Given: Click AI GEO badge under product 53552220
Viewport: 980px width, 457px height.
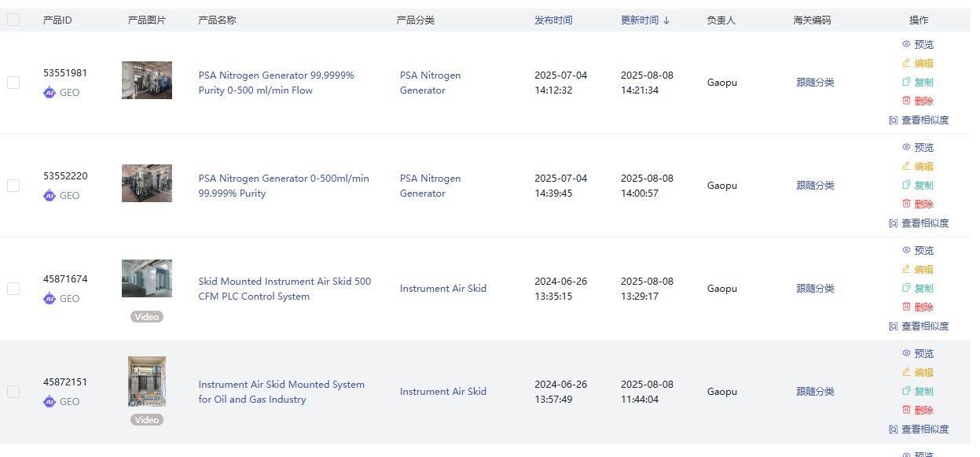Looking at the screenshot, I should 50,196.
